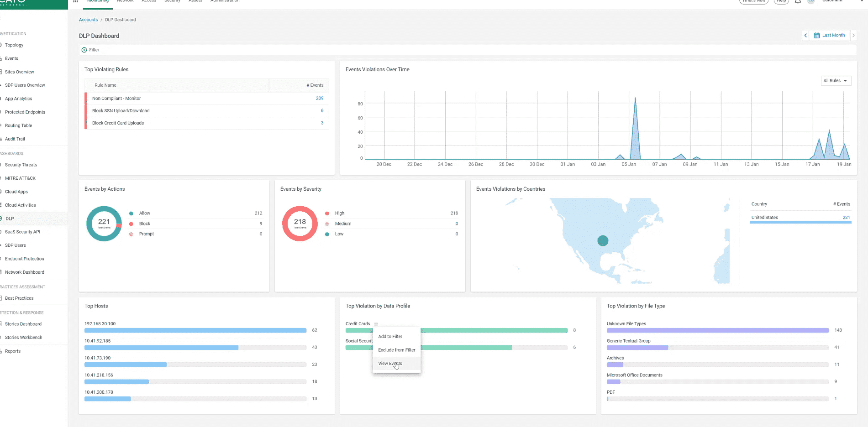This screenshot has width=868, height=427.
Task: Select the DLP item in the sidebar
Action: coord(10,218)
